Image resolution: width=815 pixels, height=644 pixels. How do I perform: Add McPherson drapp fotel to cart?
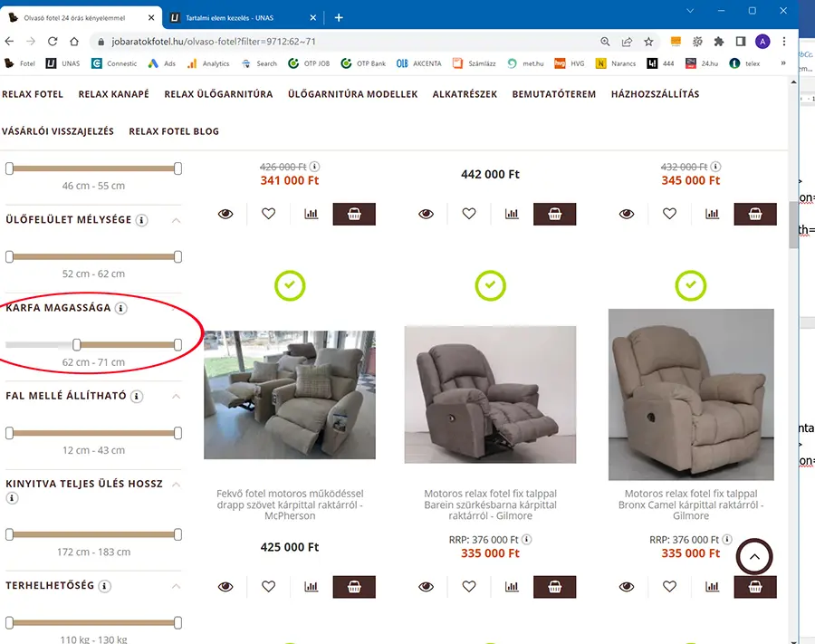coord(354,587)
